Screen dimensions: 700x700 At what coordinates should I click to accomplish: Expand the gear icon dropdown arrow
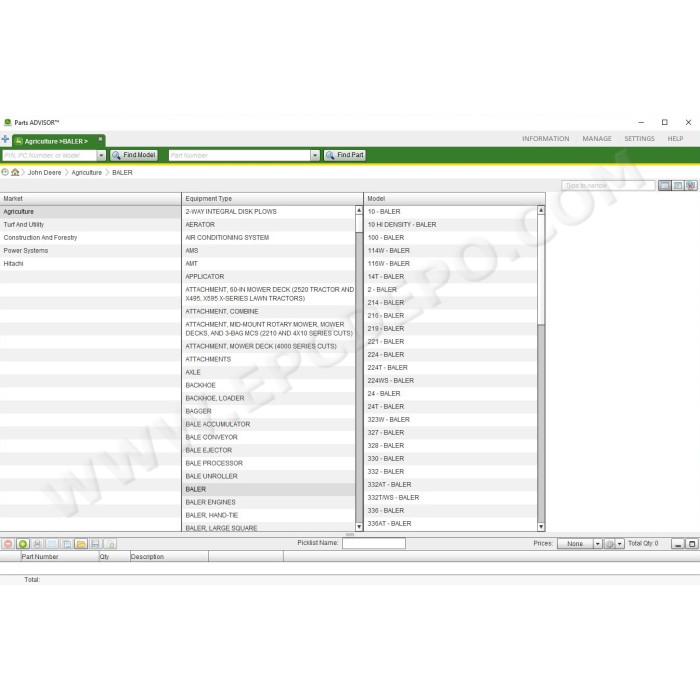(x=619, y=544)
